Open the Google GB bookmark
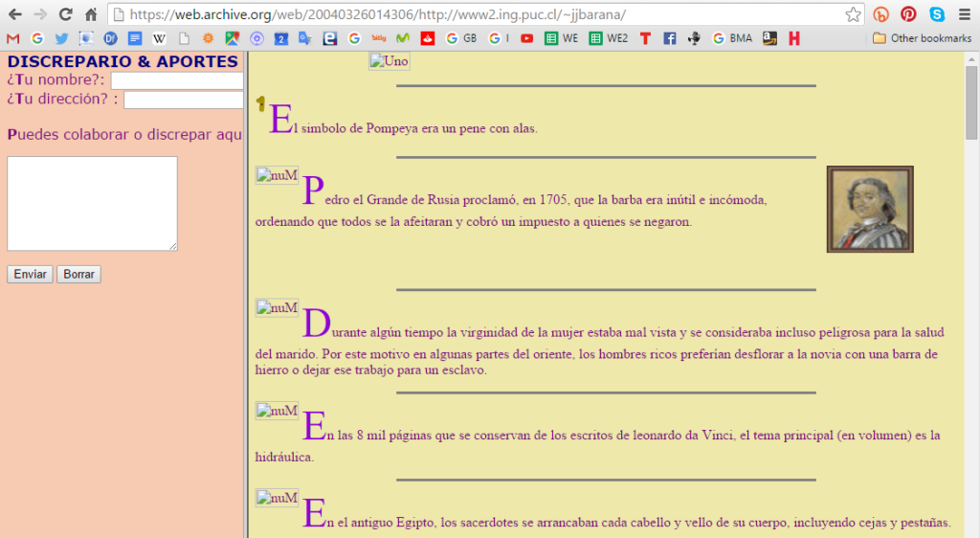 tap(461, 38)
